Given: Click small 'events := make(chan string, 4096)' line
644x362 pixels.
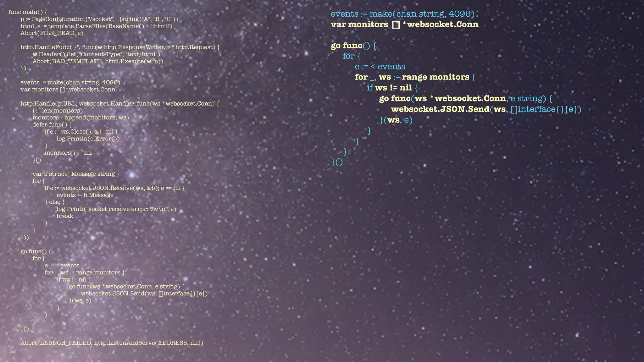Looking at the screenshot, I should pyautogui.click(x=70, y=82).
